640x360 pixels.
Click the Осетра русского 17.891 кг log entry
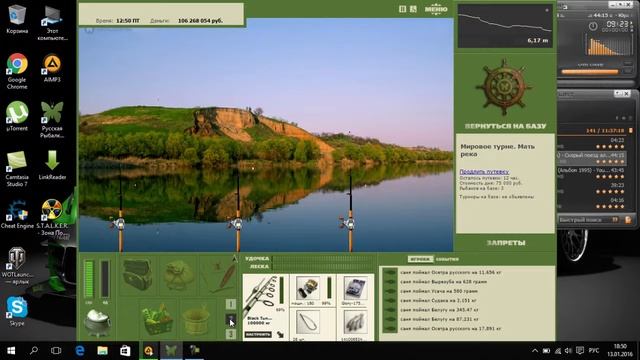[x=451, y=329]
